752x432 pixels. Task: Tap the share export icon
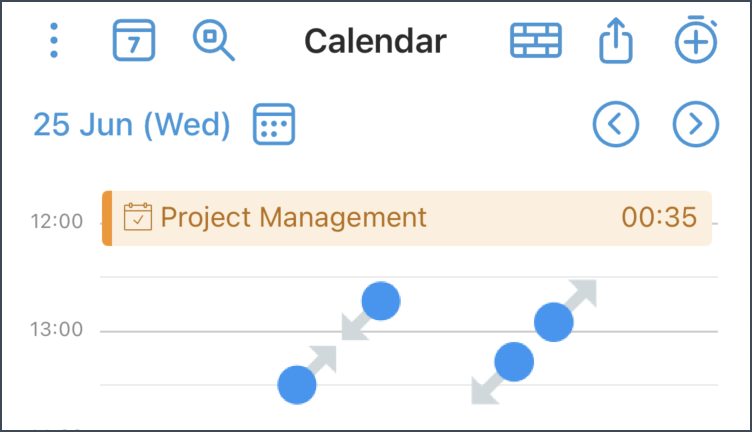pos(616,40)
